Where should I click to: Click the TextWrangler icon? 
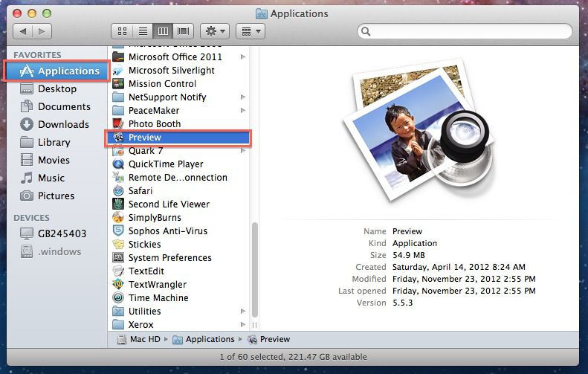pos(118,284)
